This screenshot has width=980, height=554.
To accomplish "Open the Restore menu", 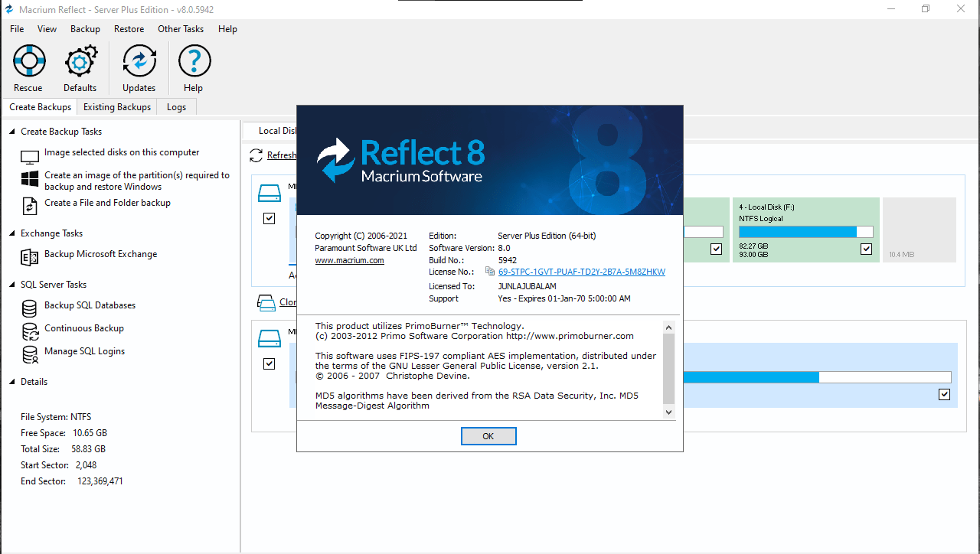I will [x=129, y=29].
